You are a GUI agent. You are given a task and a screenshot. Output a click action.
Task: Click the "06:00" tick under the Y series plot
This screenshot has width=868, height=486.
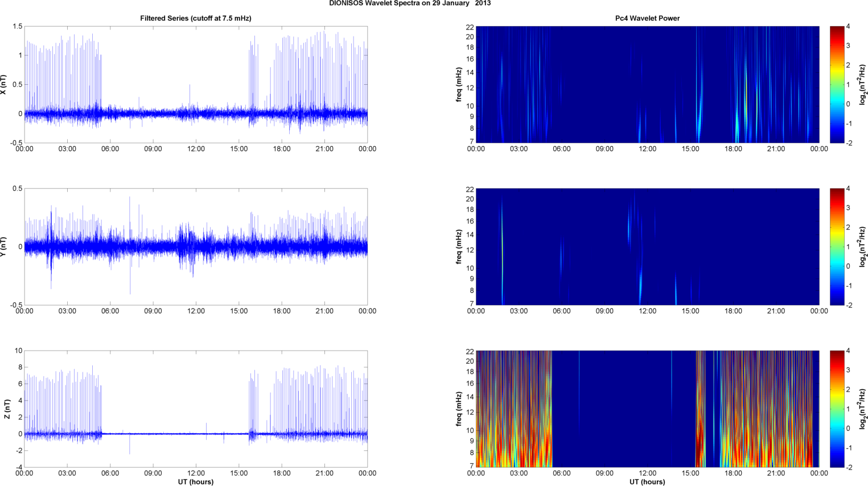click(x=110, y=311)
